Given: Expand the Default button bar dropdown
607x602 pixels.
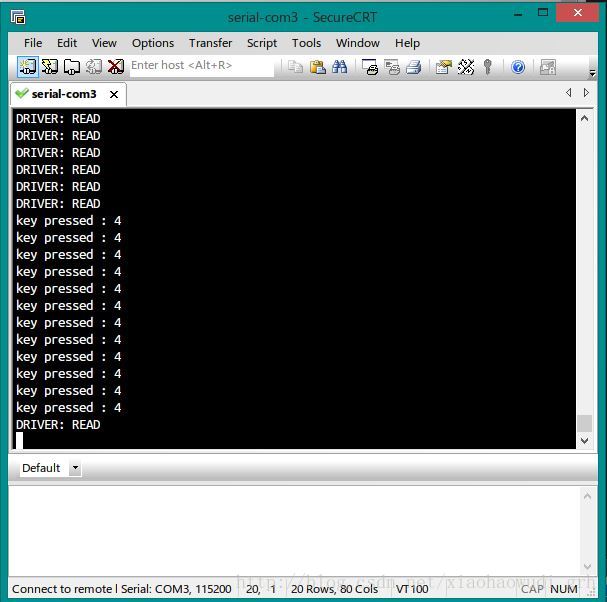Looking at the screenshot, I should [x=75, y=468].
